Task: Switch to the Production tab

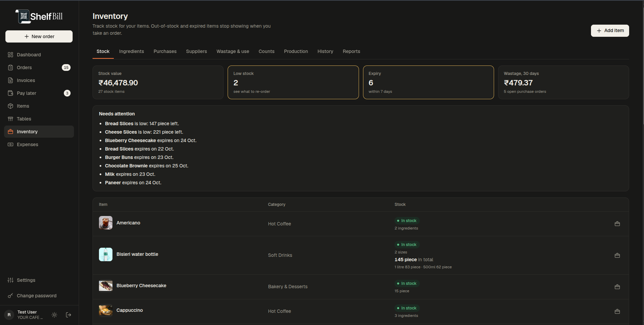Action: (296, 51)
